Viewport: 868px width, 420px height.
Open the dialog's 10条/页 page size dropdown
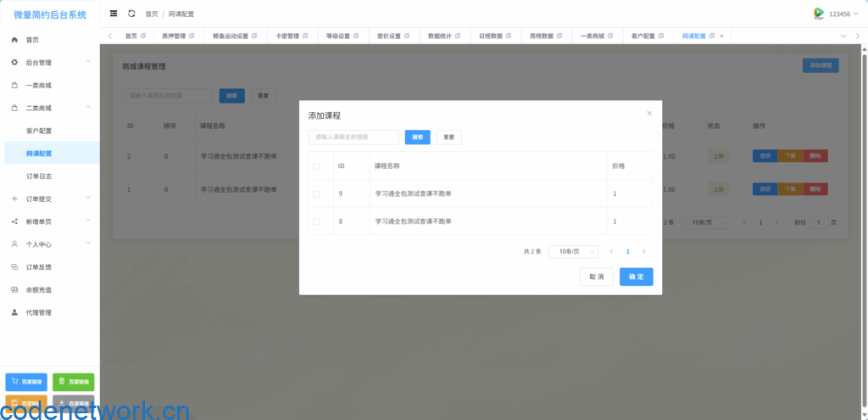click(x=573, y=252)
